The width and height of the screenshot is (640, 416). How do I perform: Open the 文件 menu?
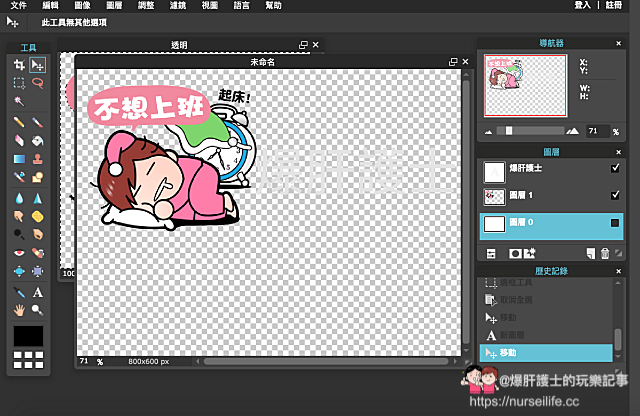point(18,5)
